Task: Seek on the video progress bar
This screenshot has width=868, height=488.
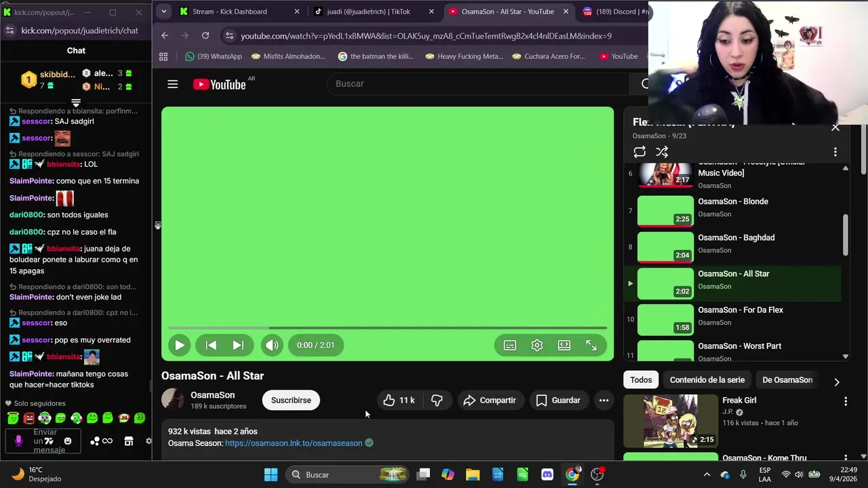Action: [387, 328]
